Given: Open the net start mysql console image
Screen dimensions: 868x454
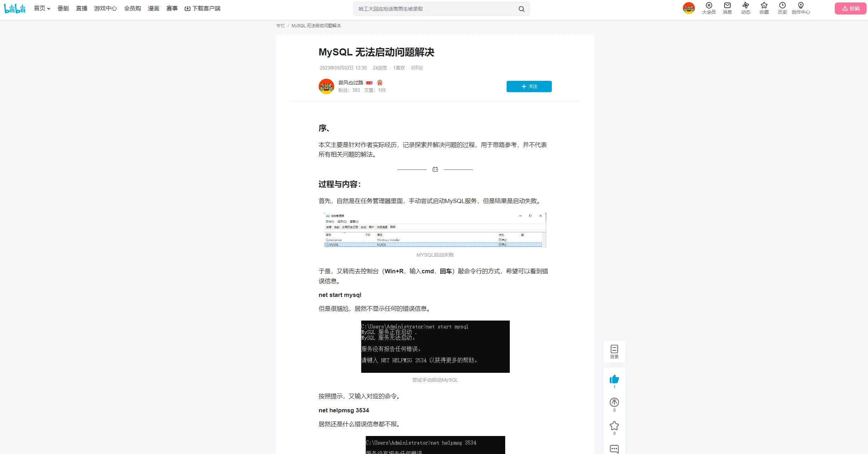Looking at the screenshot, I should click(x=435, y=347).
